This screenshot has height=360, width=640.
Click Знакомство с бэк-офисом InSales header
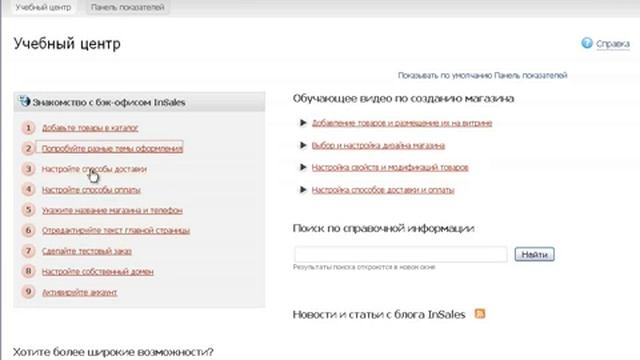pyautogui.click(x=140, y=102)
